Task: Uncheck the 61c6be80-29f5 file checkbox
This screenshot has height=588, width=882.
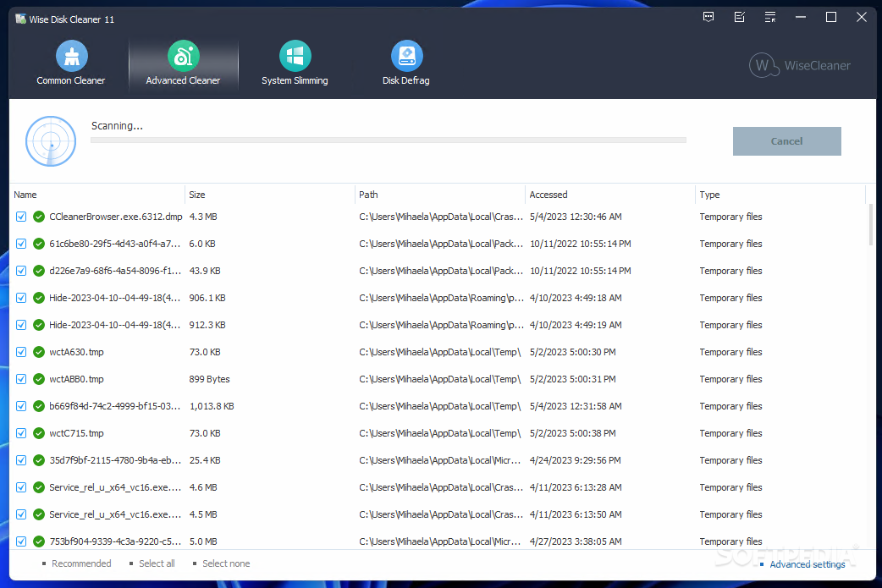Action: pyautogui.click(x=21, y=244)
